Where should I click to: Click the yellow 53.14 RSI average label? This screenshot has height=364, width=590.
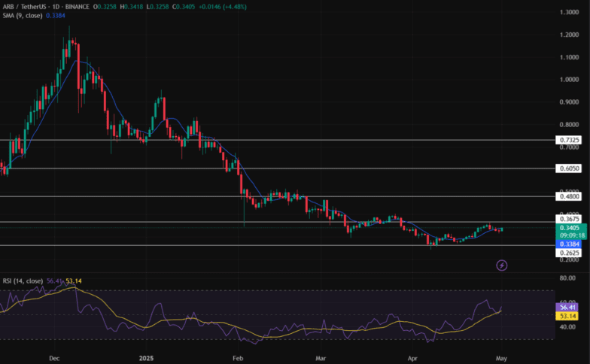pos(568,317)
